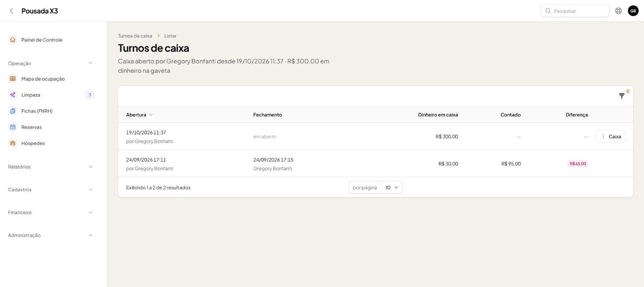This screenshot has width=644, height=287.
Task: Open the per-page dropdown showing 10
Action: pos(392,187)
